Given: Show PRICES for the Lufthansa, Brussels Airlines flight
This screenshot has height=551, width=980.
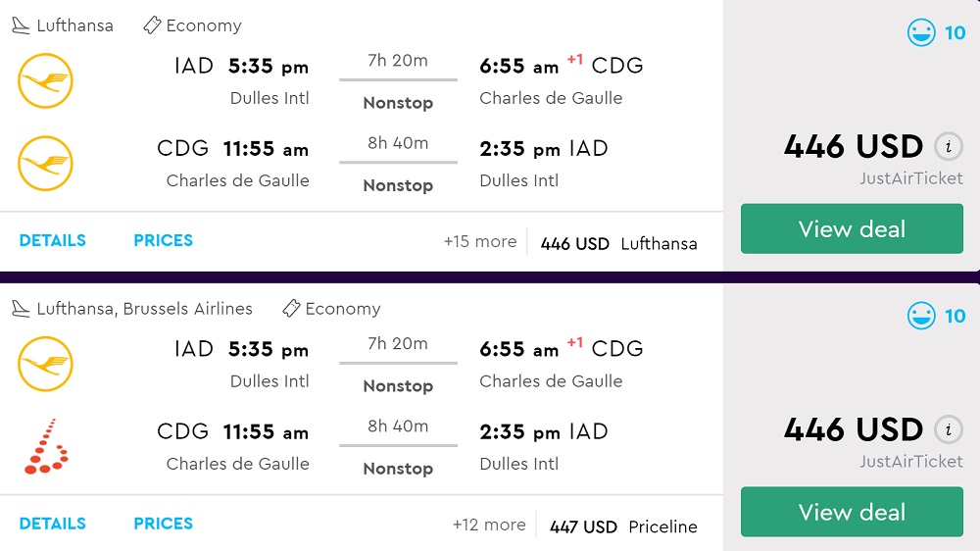Looking at the screenshot, I should (163, 524).
